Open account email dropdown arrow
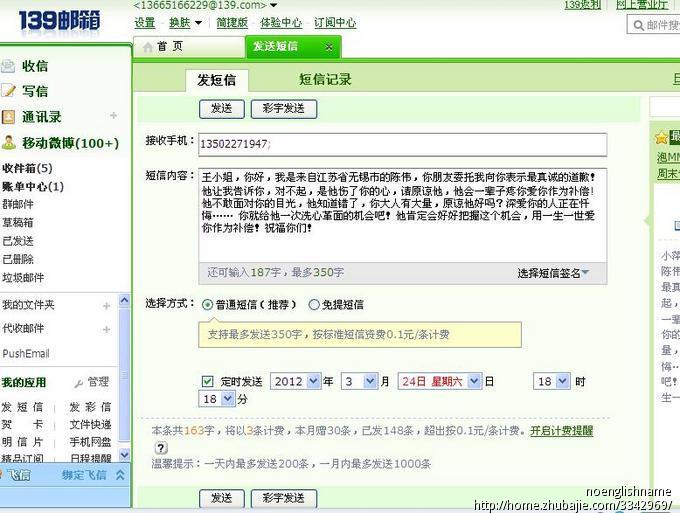Screen dimensions: 680x513 point(273,5)
